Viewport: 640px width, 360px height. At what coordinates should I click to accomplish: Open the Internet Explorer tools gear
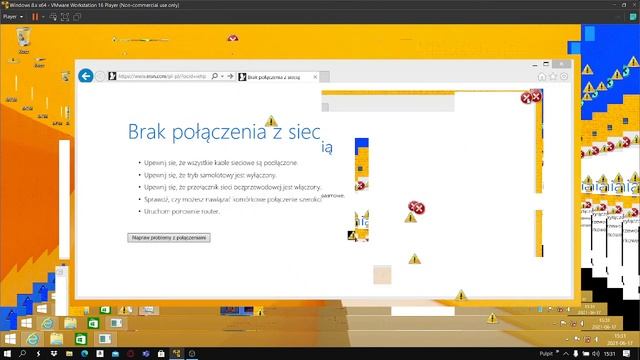[x=564, y=77]
